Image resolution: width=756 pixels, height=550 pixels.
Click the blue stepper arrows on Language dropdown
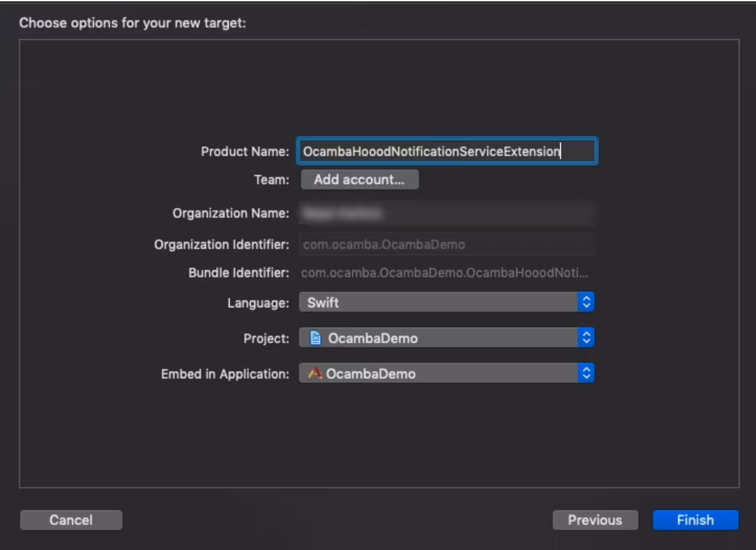tap(587, 302)
